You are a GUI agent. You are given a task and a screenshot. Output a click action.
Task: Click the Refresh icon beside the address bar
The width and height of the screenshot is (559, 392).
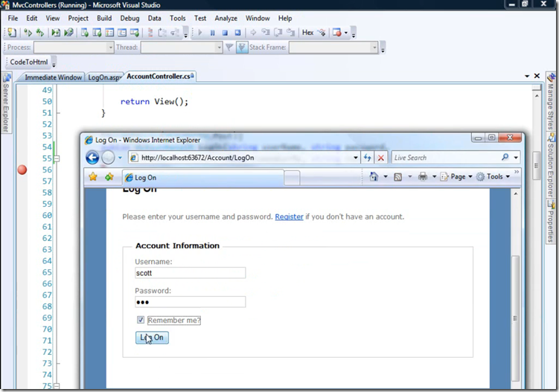pyautogui.click(x=367, y=158)
